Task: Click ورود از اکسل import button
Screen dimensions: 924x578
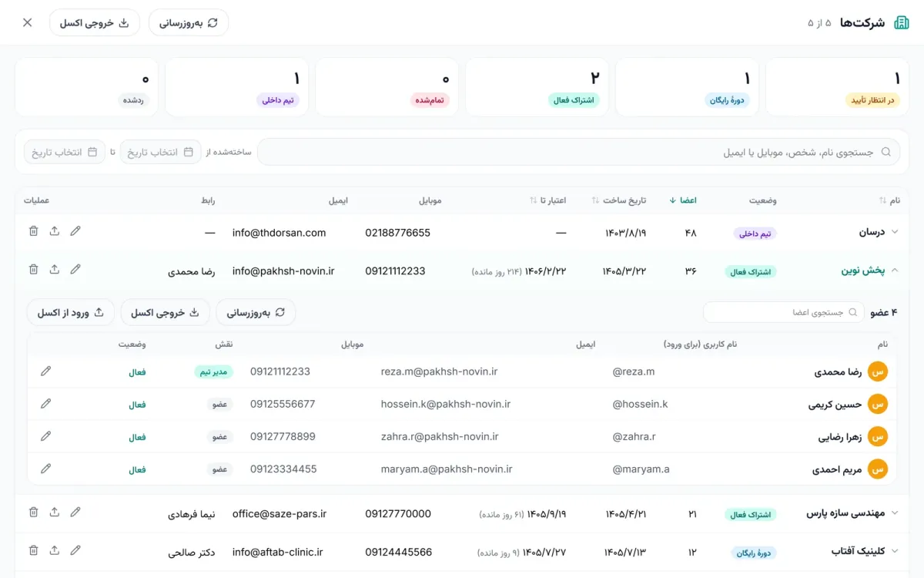Action: 71,312
